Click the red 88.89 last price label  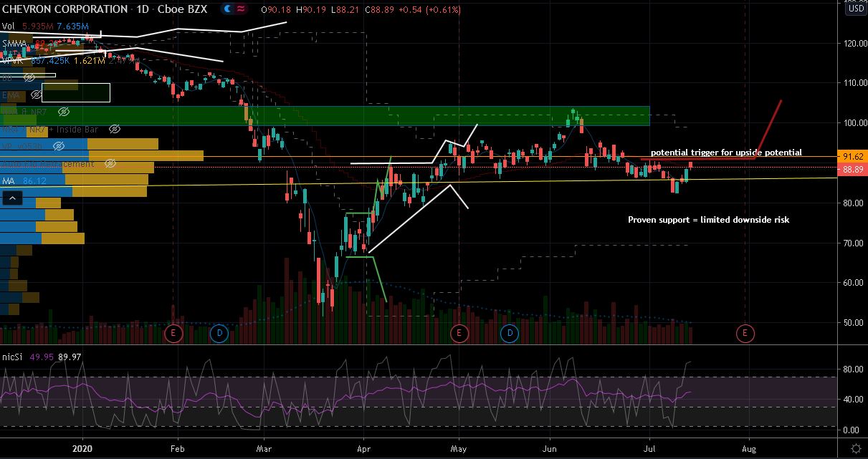(x=852, y=169)
